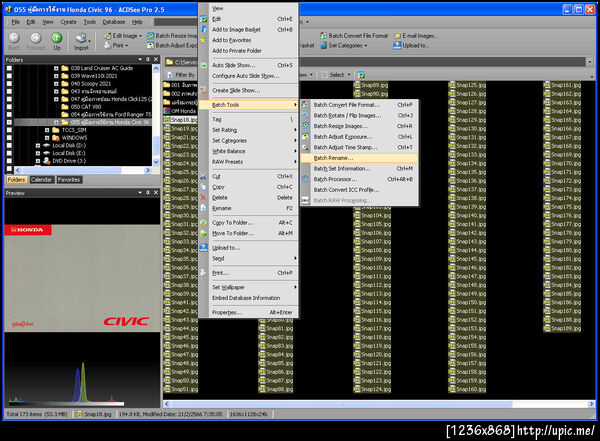Click the Add to Favorites star icon
The height and width of the screenshot is (441, 600).
pos(203,40)
